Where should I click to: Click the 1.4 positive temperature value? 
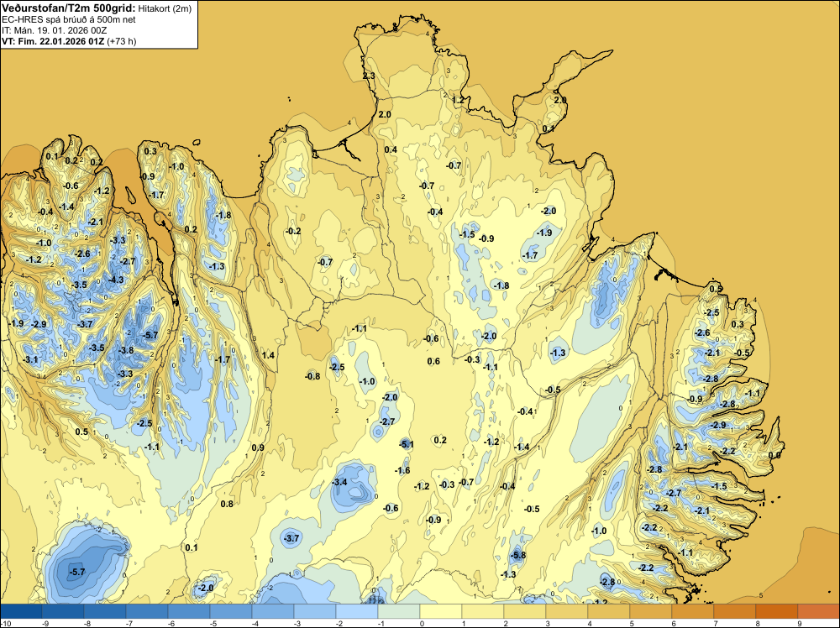[269, 355]
